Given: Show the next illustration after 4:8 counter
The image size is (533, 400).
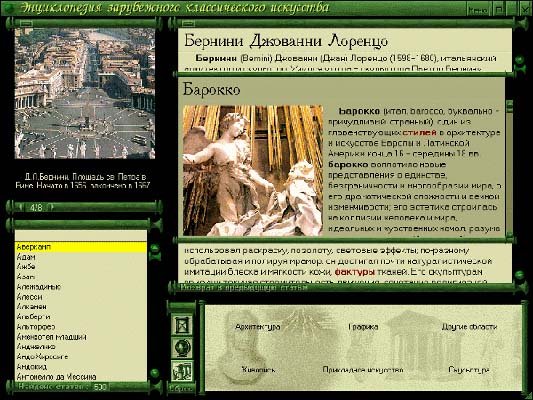Looking at the screenshot, I should 52,207.
